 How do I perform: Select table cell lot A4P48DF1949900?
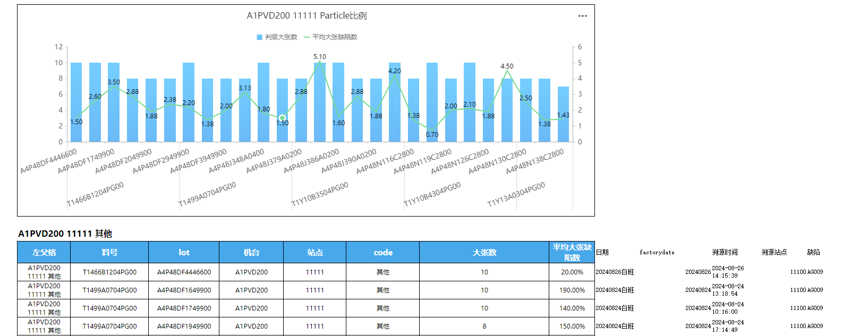[x=184, y=326]
